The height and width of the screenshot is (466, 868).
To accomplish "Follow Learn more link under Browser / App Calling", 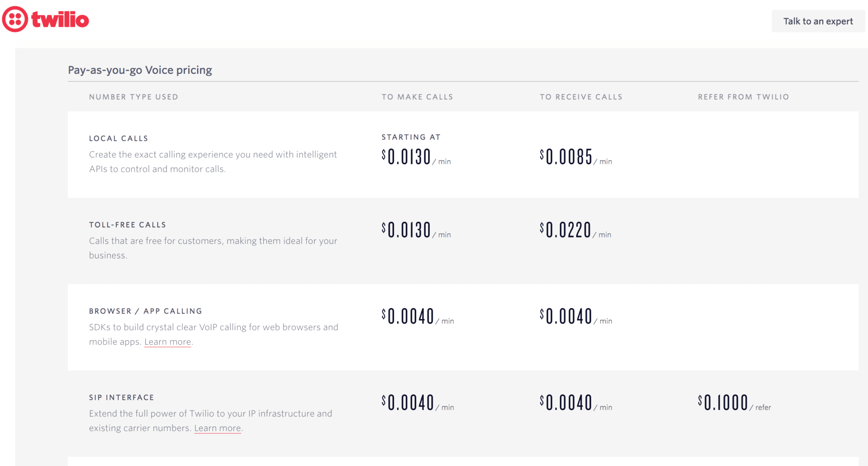I will tap(168, 342).
